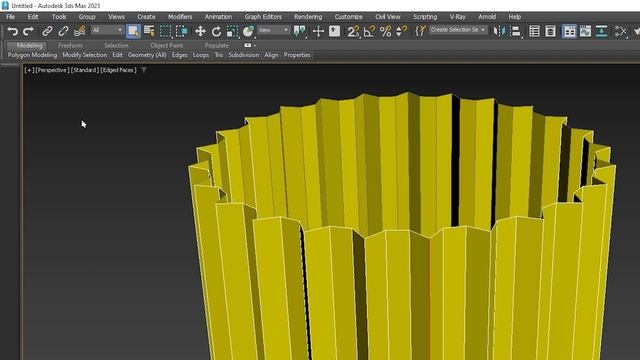Open the Edit menu

[x=33, y=17]
